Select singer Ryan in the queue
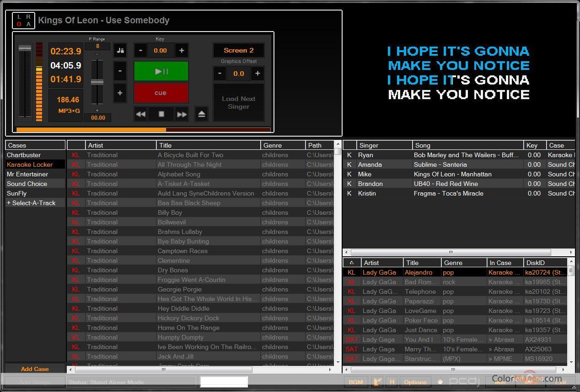The image size is (580, 392). tap(459, 155)
